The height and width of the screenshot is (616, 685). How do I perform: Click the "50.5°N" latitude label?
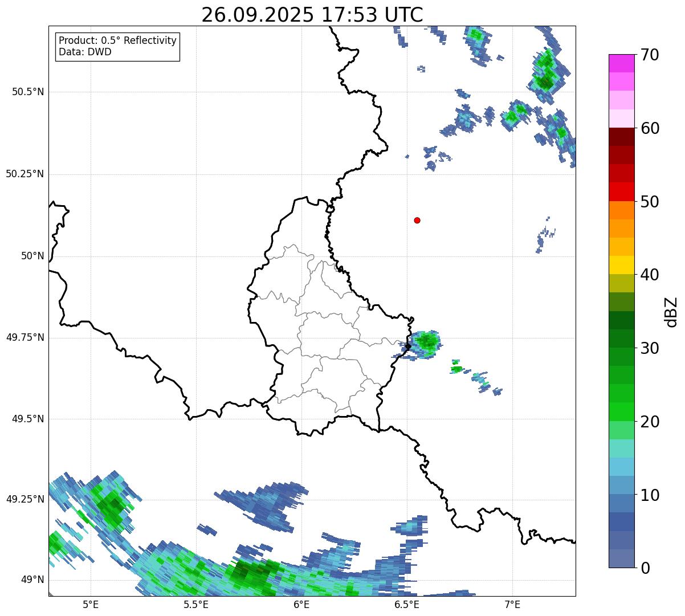click(x=28, y=92)
